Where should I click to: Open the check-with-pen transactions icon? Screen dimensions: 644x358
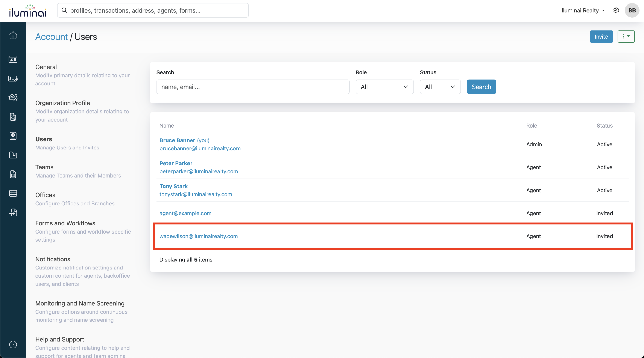(13, 79)
